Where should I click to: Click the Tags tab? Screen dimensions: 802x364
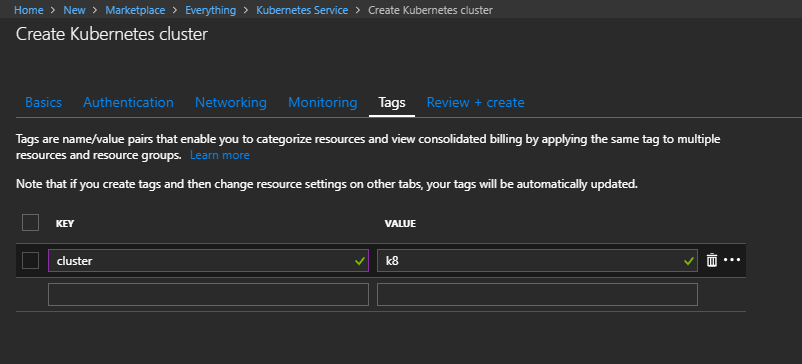point(392,102)
